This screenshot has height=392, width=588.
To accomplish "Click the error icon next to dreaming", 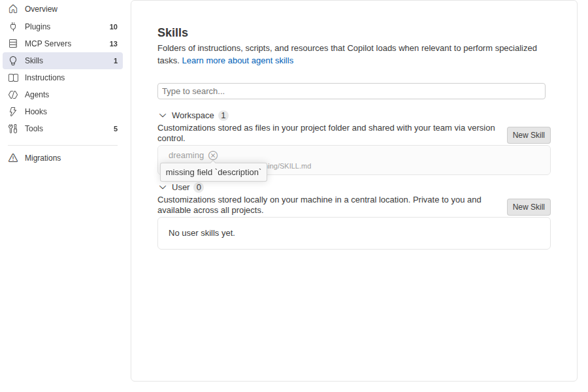I will [x=213, y=155].
